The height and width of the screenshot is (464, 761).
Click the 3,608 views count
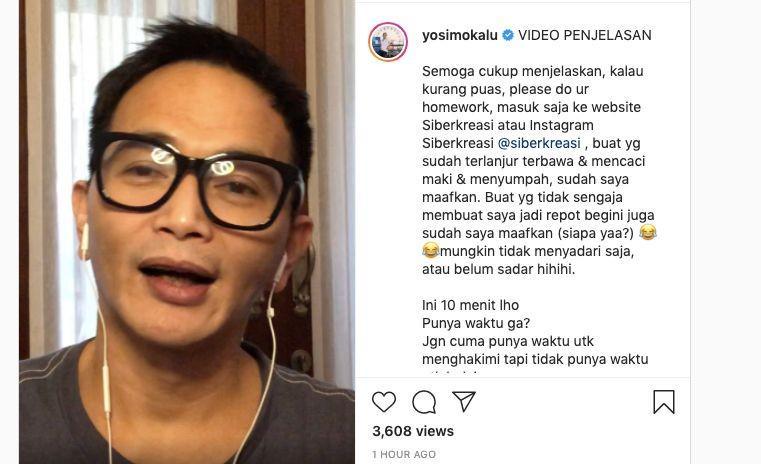click(413, 431)
